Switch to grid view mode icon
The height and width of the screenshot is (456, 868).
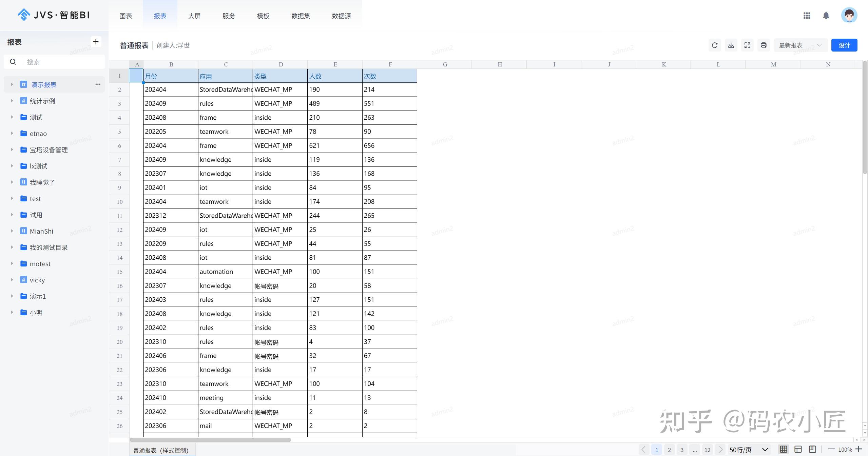pos(783,450)
